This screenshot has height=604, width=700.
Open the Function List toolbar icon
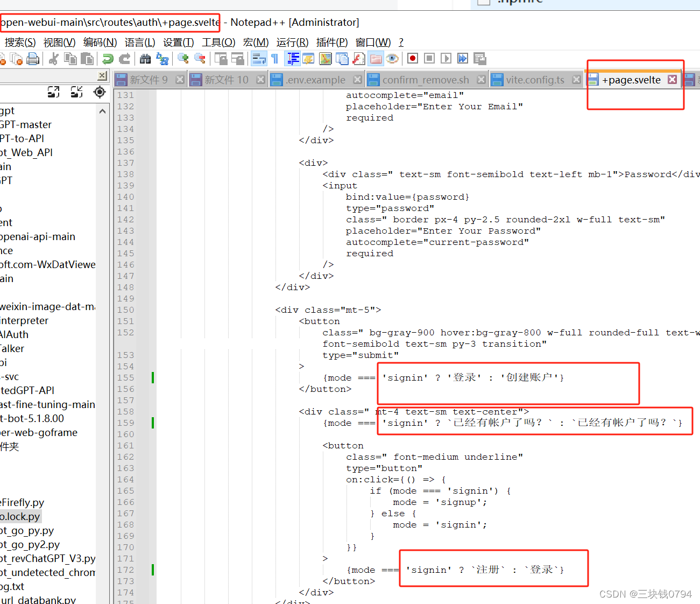tap(358, 59)
